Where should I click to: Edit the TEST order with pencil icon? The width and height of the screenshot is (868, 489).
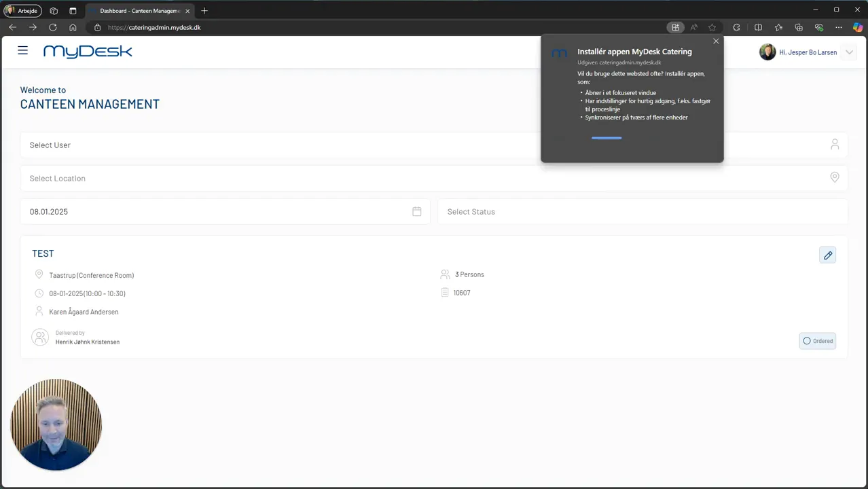click(x=827, y=255)
